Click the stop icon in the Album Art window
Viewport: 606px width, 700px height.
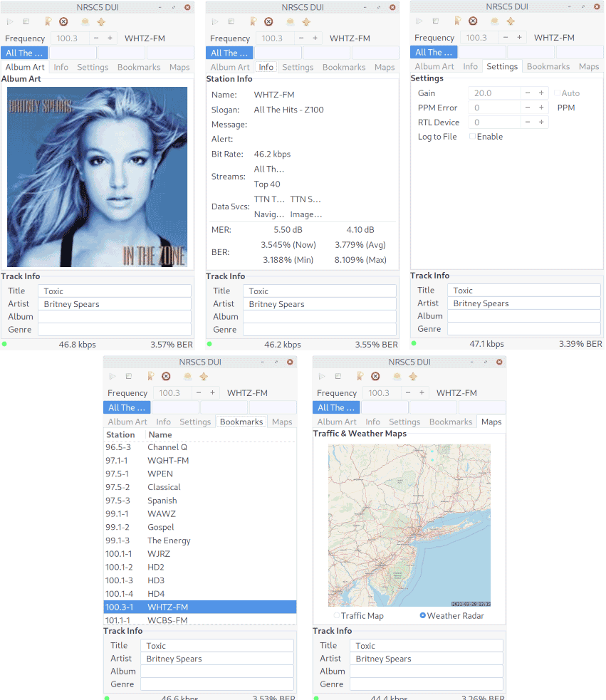click(26, 21)
